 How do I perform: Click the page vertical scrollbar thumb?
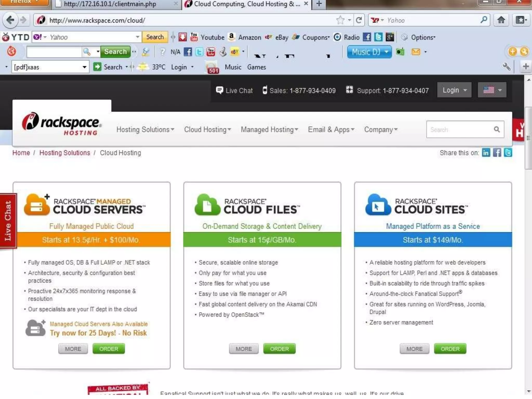pyautogui.click(x=528, y=138)
